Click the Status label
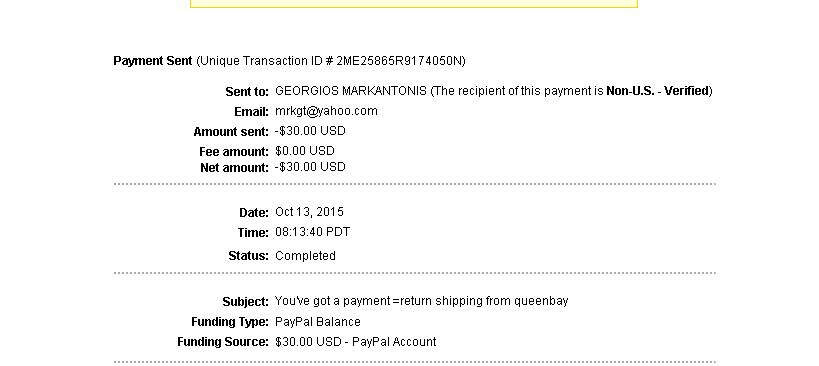This screenshot has width=819, height=366. point(248,256)
